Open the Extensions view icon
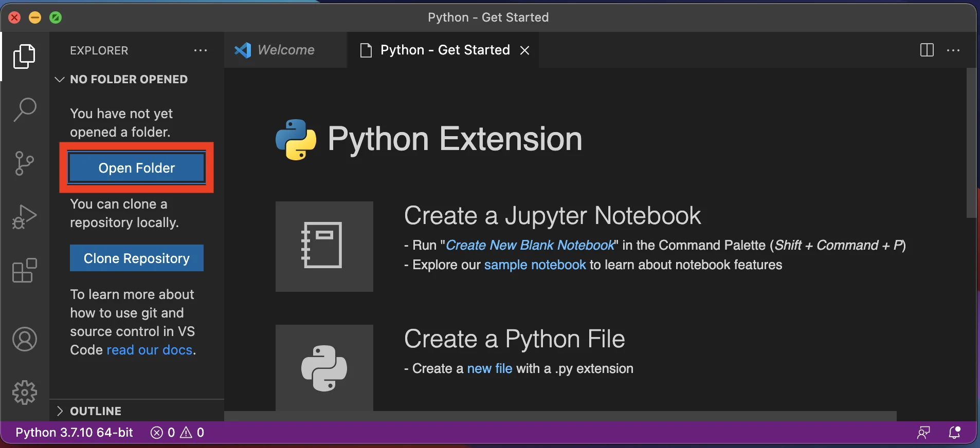Viewport: 980px width, 448px height. click(24, 270)
